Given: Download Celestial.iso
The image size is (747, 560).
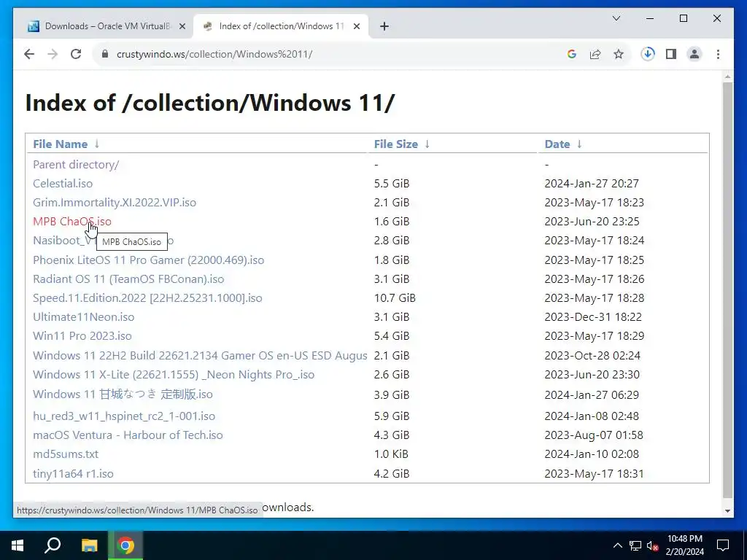Looking at the screenshot, I should 63,184.
